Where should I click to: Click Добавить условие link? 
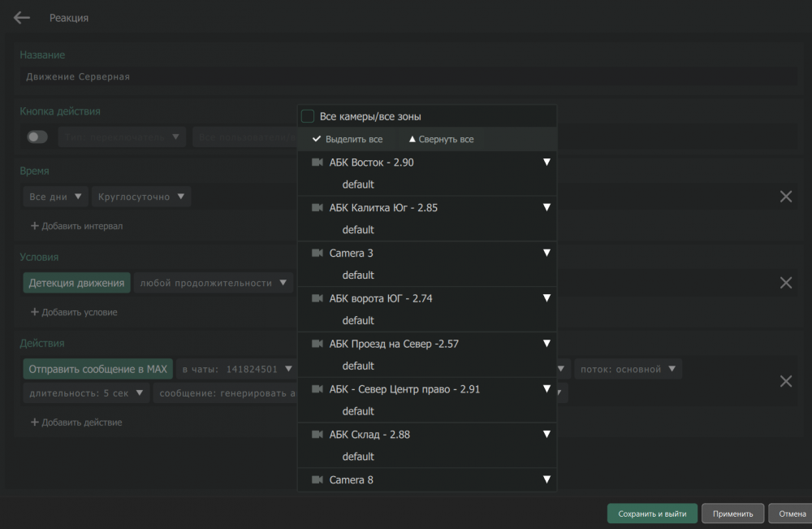pyautogui.click(x=74, y=312)
